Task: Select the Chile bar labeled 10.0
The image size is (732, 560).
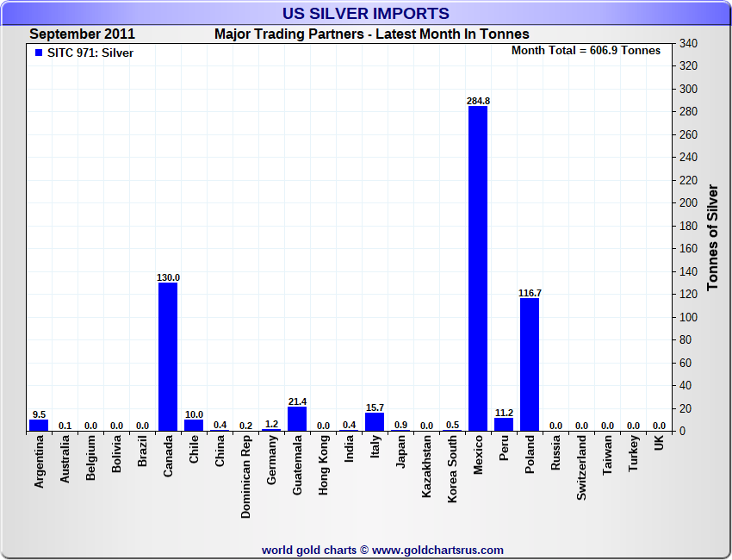Action: point(194,425)
